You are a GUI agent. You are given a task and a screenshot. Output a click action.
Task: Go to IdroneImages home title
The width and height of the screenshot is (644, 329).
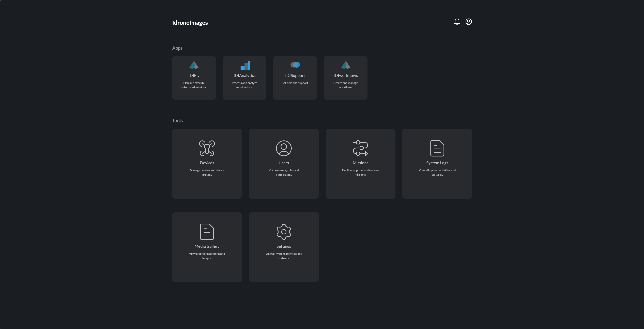pyautogui.click(x=190, y=23)
